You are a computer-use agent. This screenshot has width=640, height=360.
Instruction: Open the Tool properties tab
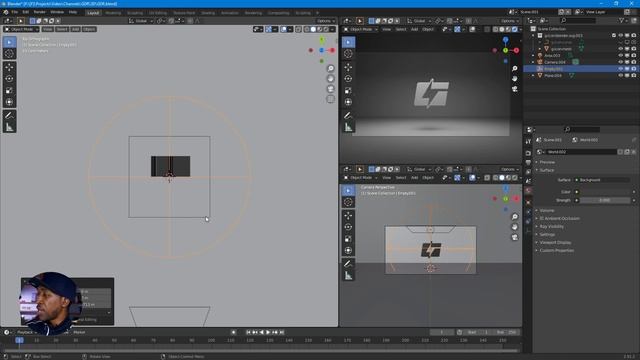point(528,141)
